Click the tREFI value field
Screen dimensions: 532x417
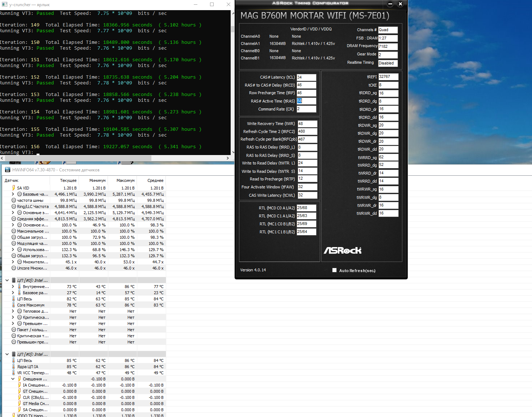click(x=389, y=77)
